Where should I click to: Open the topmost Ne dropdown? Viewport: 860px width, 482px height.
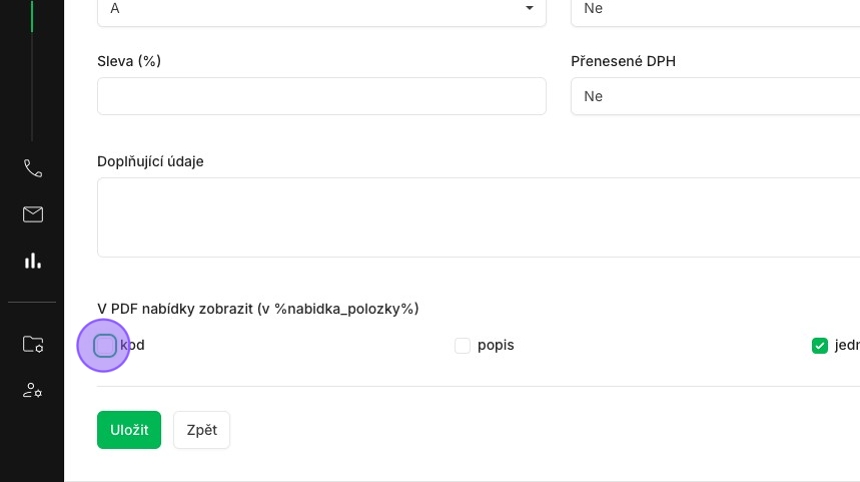point(715,10)
